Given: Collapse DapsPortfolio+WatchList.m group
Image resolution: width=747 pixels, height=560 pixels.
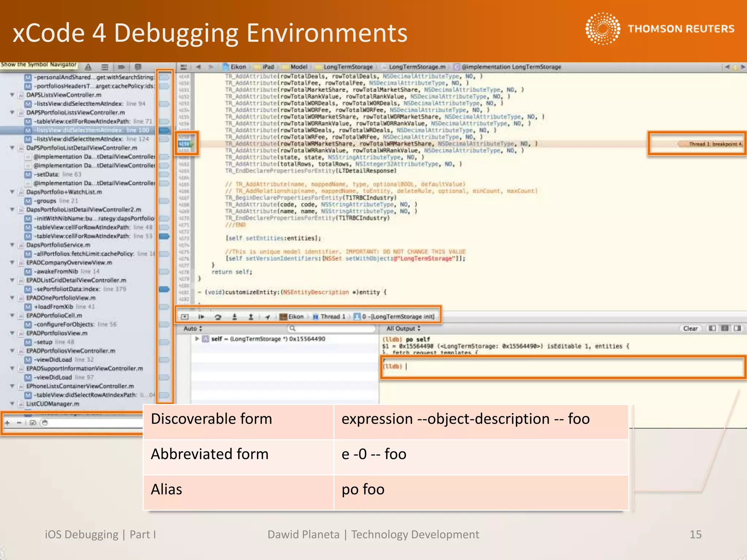Looking at the screenshot, I should coord(12,192).
